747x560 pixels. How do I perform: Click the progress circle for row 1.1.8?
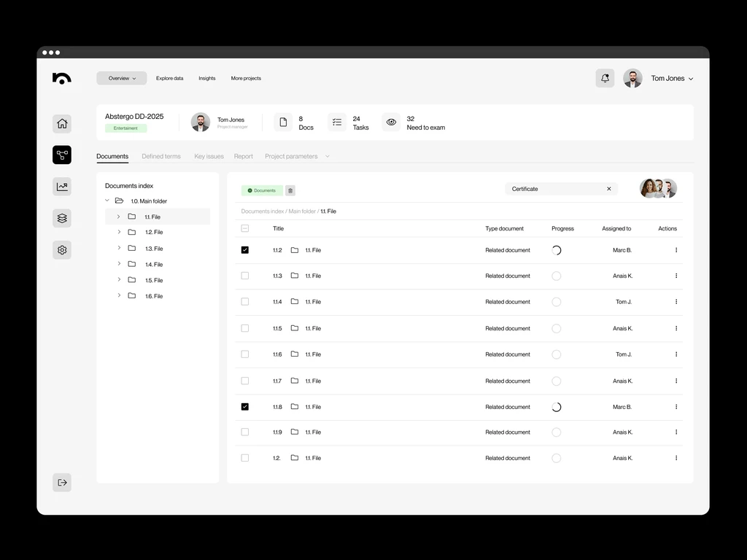coord(556,407)
